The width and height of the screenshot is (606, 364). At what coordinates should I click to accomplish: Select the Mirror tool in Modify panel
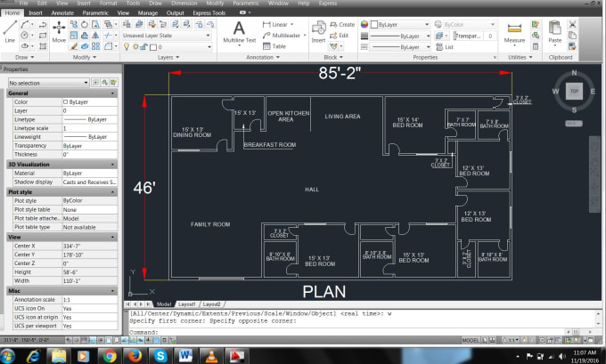tap(95, 36)
